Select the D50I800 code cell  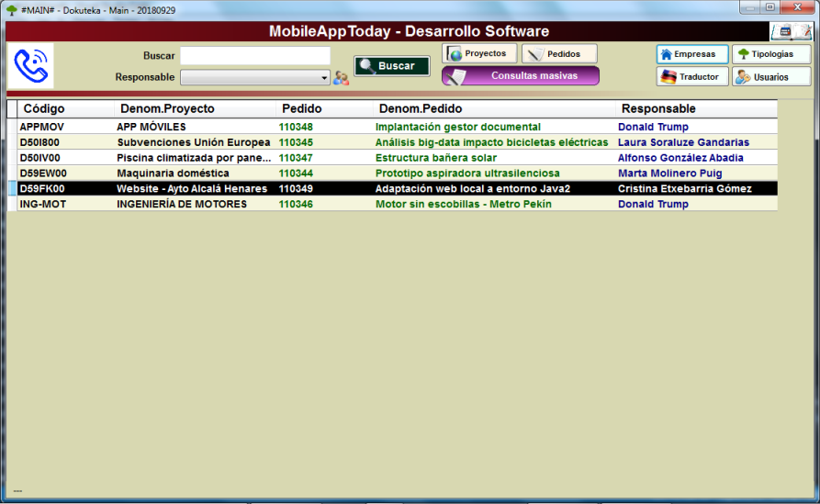pyautogui.click(x=39, y=142)
